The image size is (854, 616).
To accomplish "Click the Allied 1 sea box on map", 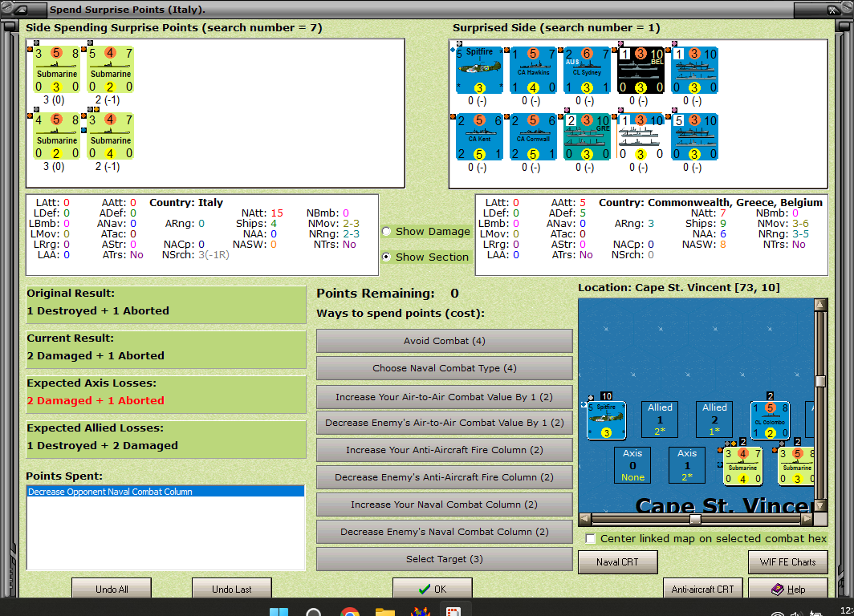I will point(660,419).
